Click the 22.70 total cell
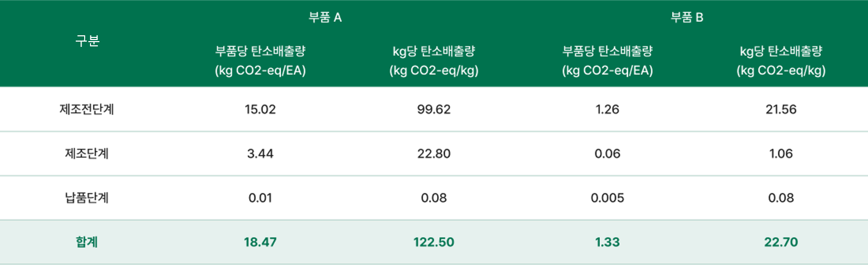The height and width of the screenshot is (265, 868). [781, 242]
